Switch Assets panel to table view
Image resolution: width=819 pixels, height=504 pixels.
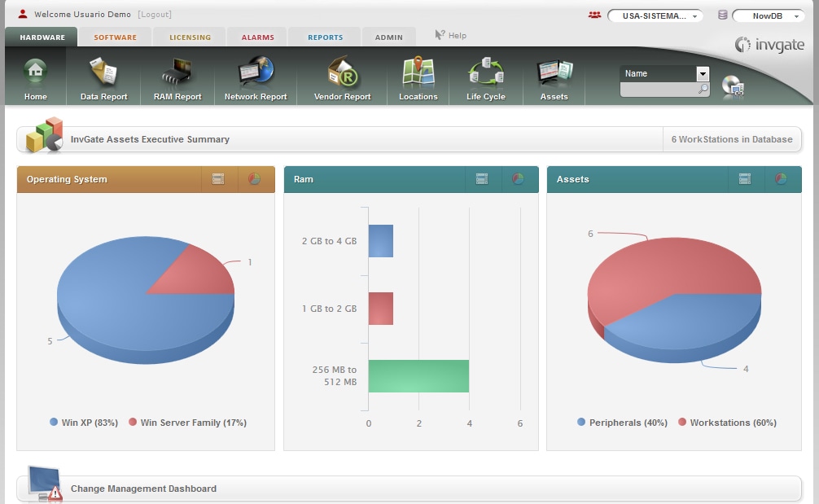click(x=745, y=179)
